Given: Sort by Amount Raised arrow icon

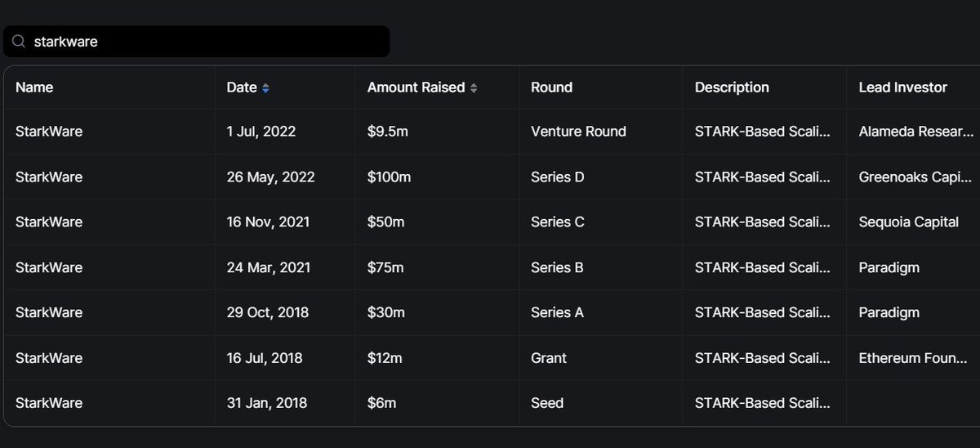Looking at the screenshot, I should (x=474, y=88).
